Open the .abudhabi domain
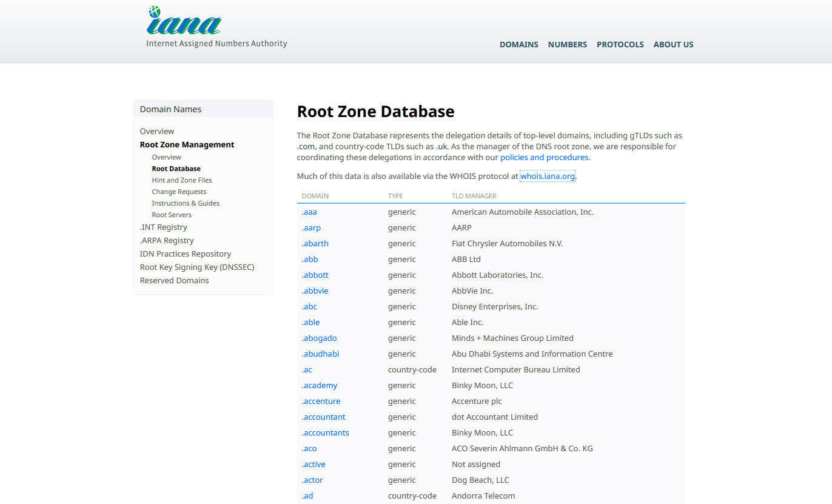 click(x=321, y=354)
